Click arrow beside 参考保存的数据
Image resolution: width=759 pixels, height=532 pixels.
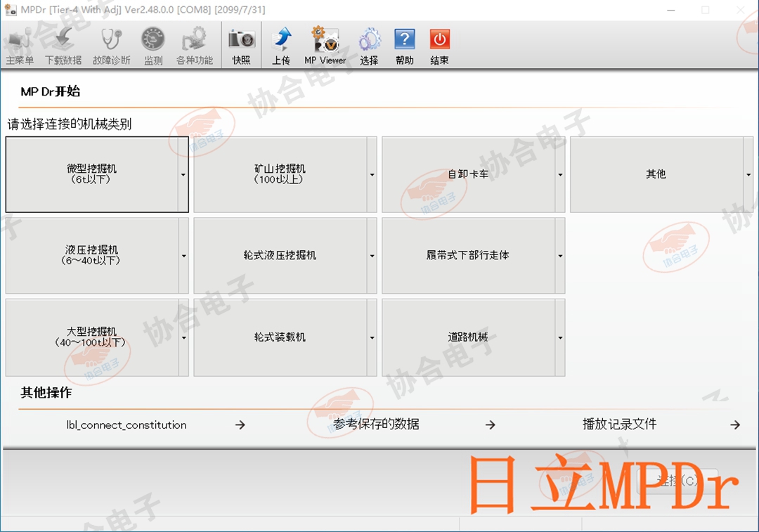pyautogui.click(x=491, y=425)
